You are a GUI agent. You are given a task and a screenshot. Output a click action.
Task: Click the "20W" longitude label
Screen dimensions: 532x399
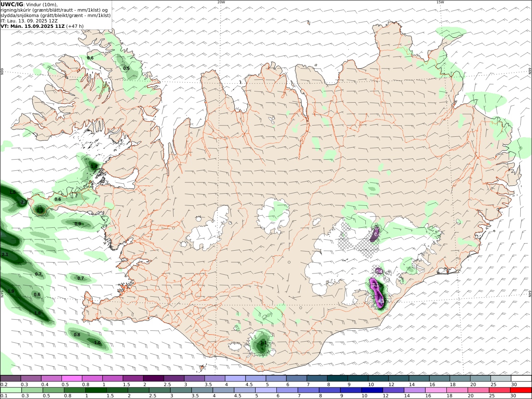point(221,2)
